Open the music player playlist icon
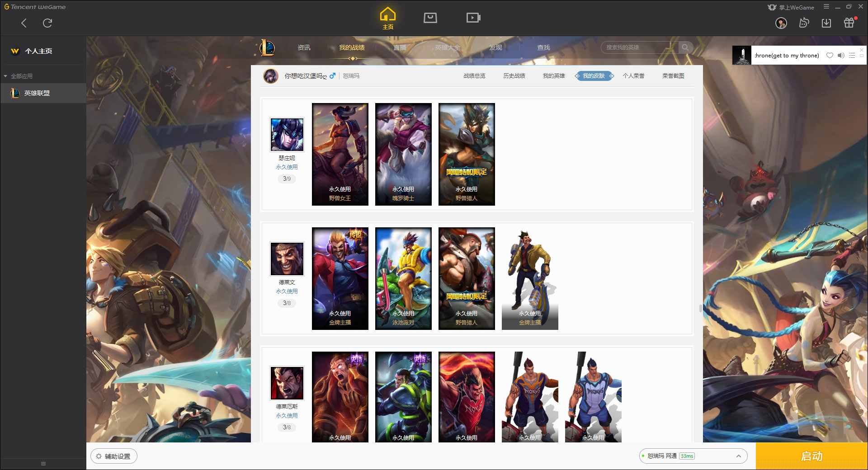Image resolution: width=868 pixels, height=470 pixels. coord(852,56)
